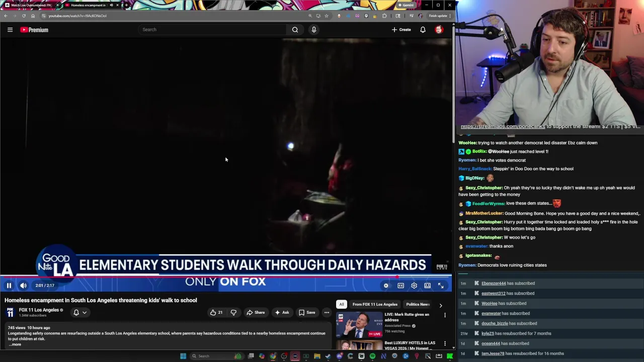Show more filter chips with right arrow
This screenshot has width=644, height=362.
point(441,305)
